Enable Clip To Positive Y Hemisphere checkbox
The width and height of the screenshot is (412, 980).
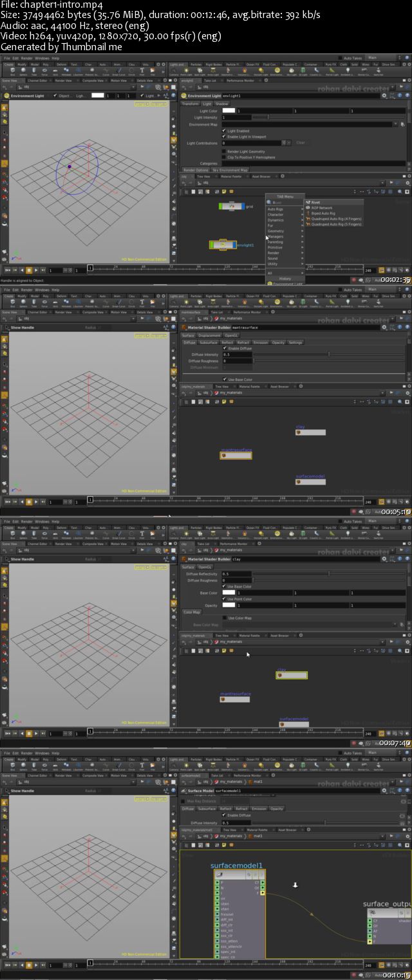pyautogui.click(x=224, y=157)
